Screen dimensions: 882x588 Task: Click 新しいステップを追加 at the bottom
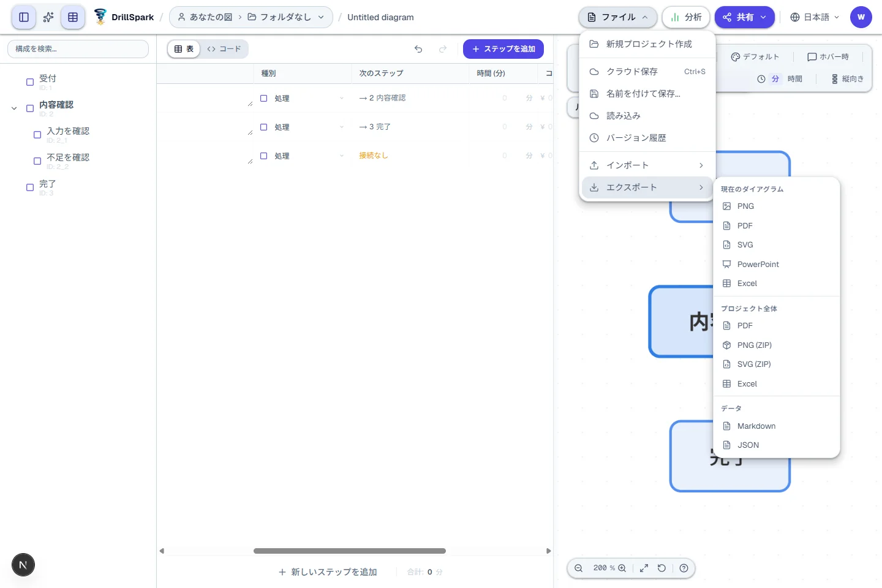click(328, 572)
